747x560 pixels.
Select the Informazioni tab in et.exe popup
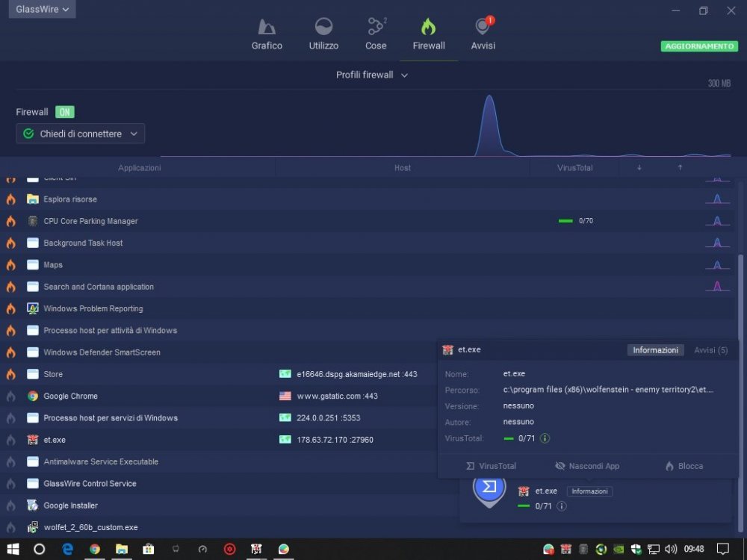pos(656,350)
